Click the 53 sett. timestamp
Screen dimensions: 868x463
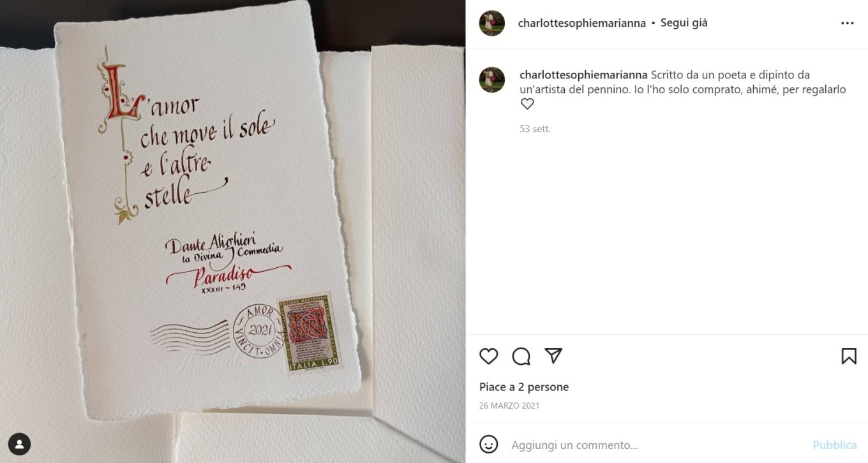[x=535, y=129]
